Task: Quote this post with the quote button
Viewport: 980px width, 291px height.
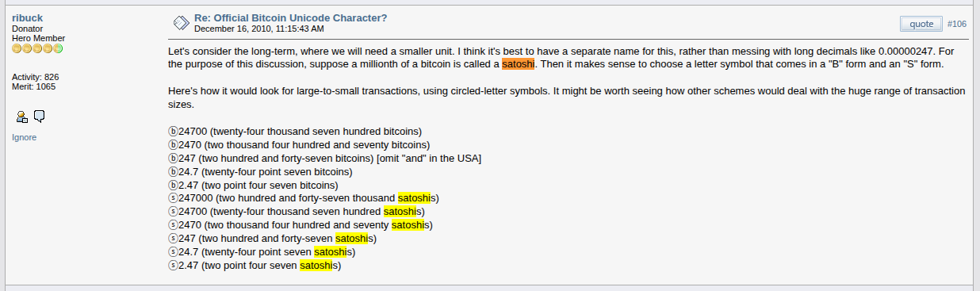Action: (921, 24)
